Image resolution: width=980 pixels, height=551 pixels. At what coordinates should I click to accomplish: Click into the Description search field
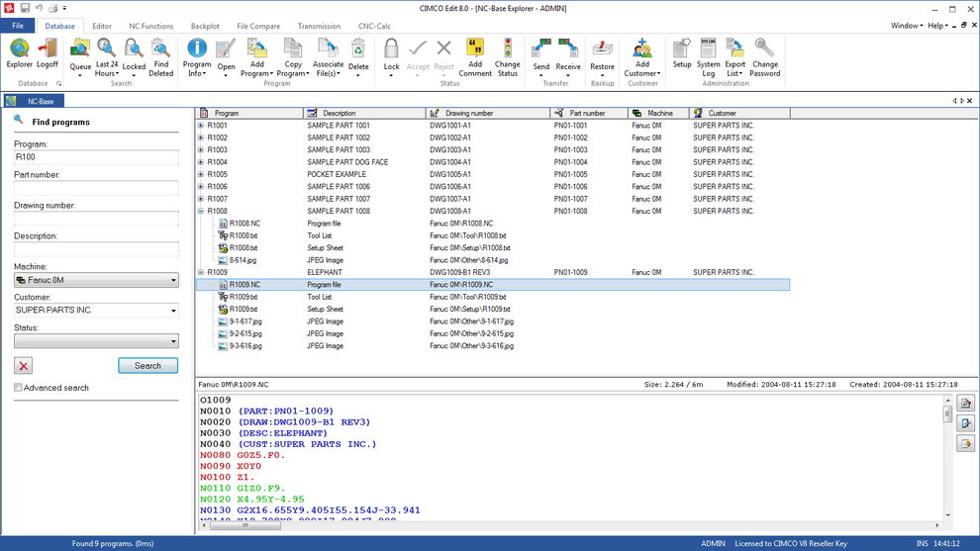[x=96, y=249]
